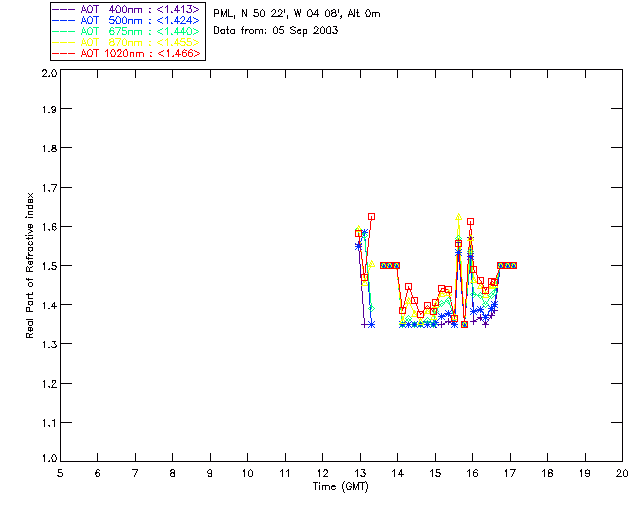The height and width of the screenshot is (512, 640).
Task: Click y-axis tick label 1.6
Action: click(49, 227)
